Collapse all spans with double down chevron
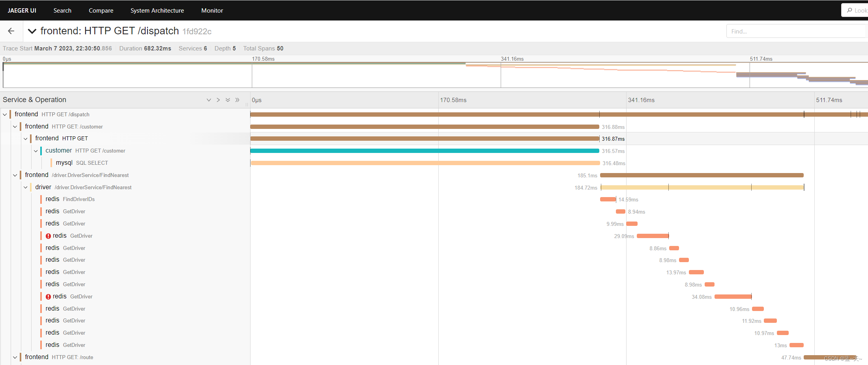This screenshot has height=365, width=868. [228, 100]
